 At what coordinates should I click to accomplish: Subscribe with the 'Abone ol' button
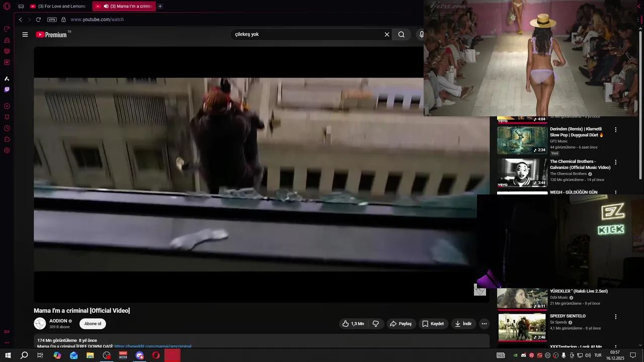(x=93, y=324)
